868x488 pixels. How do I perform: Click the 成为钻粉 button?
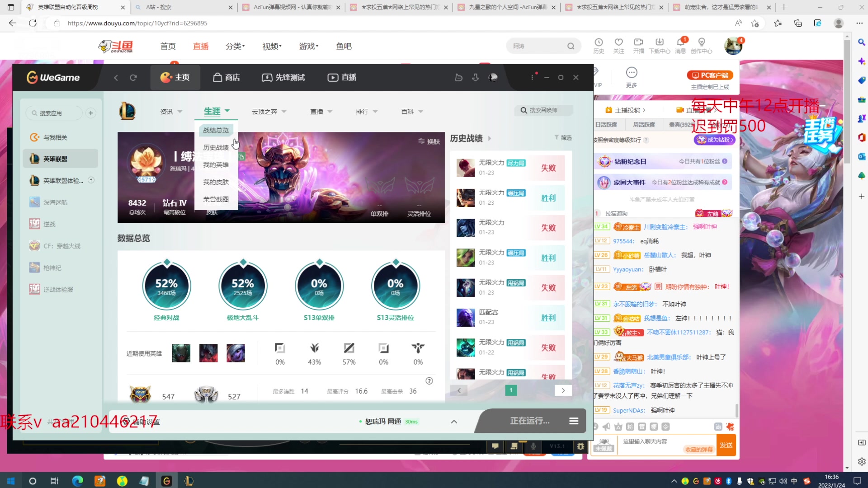click(x=714, y=140)
